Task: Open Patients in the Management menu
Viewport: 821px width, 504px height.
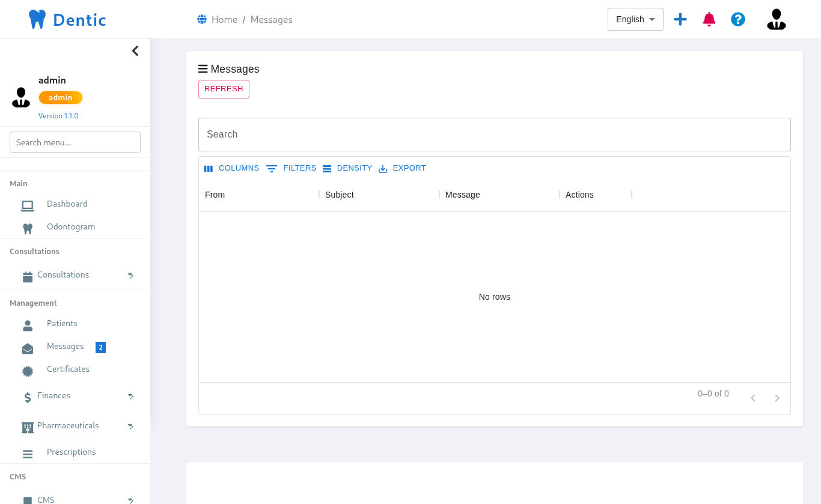Action: (62, 323)
